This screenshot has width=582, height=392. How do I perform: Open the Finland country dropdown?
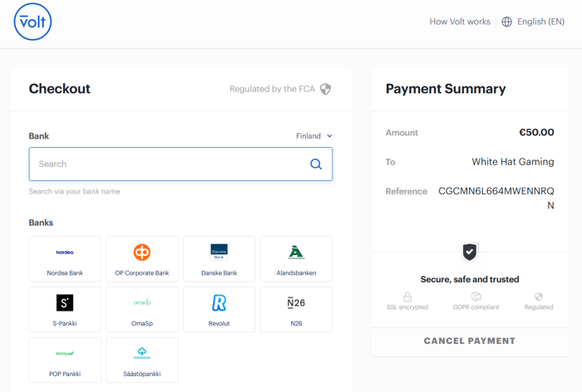coord(314,136)
